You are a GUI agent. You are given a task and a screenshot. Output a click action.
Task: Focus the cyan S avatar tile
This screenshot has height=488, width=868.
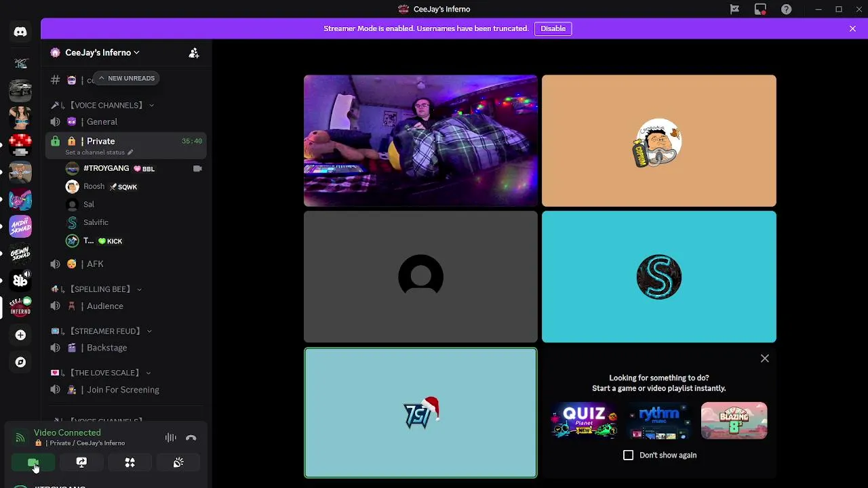[659, 277]
